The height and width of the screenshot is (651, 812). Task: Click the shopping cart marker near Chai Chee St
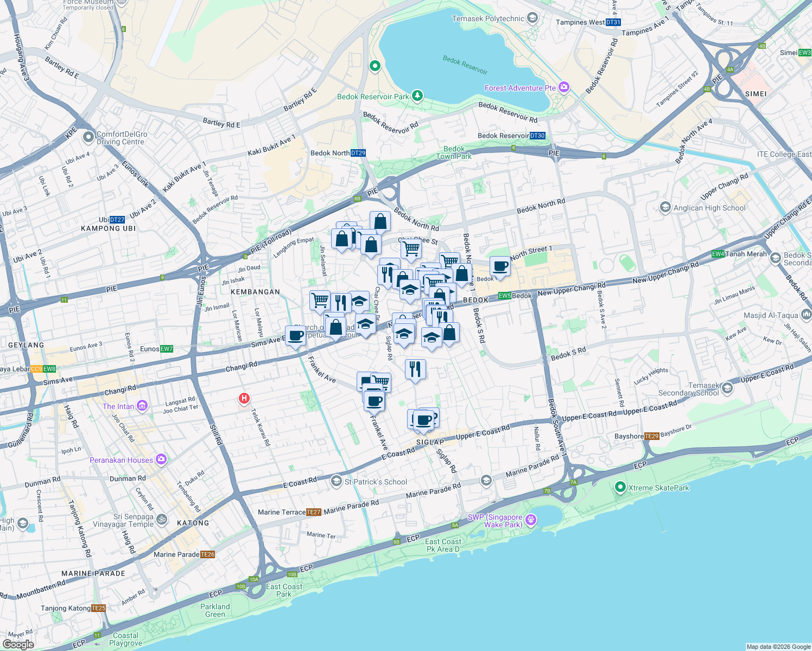(x=411, y=248)
